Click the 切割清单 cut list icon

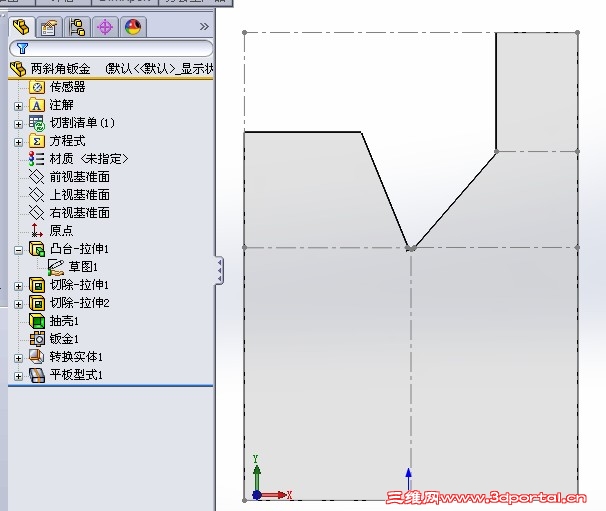pos(37,123)
